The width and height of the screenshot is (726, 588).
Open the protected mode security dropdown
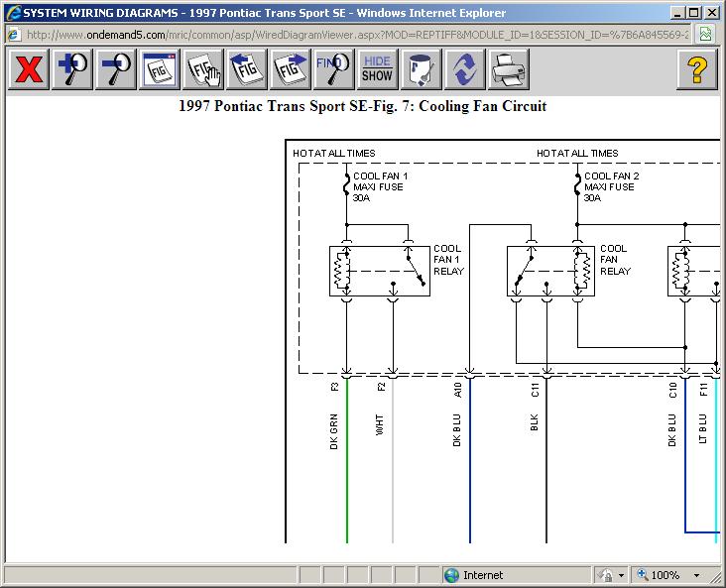click(x=621, y=575)
